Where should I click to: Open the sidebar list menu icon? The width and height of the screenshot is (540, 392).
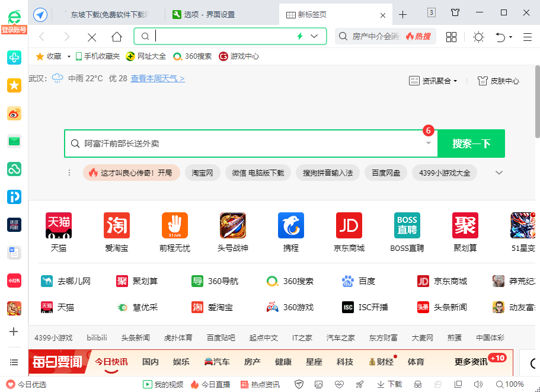pyautogui.click(x=14, y=362)
